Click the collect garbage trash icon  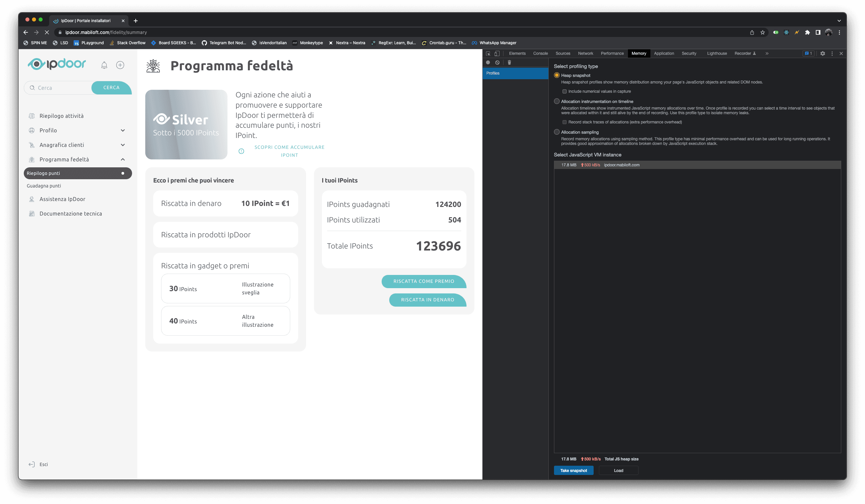(509, 62)
